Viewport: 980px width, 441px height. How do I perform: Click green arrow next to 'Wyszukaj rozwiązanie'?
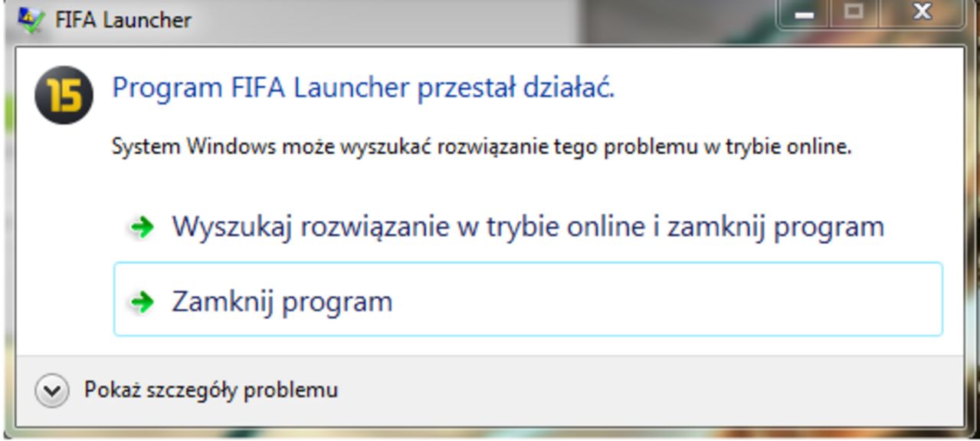(142, 227)
